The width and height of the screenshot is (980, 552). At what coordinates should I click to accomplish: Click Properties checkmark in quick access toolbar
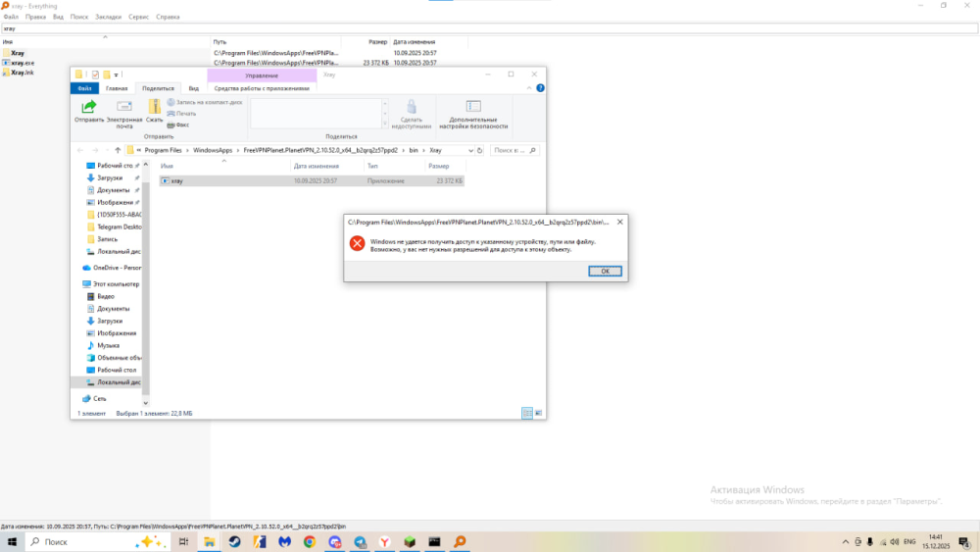(x=95, y=75)
